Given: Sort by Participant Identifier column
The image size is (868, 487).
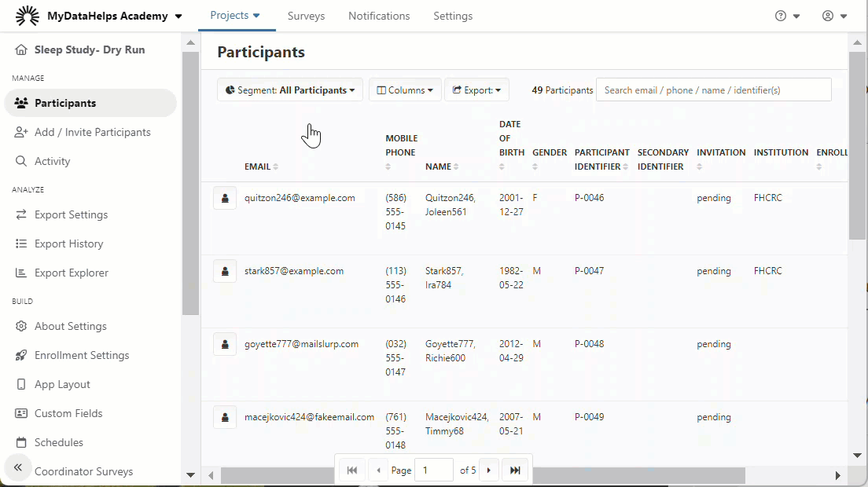Looking at the screenshot, I should 601,159.
